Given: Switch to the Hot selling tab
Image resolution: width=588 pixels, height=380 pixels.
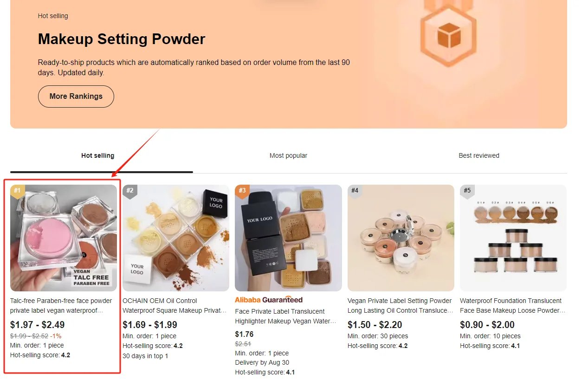Looking at the screenshot, I should [98, 156].
